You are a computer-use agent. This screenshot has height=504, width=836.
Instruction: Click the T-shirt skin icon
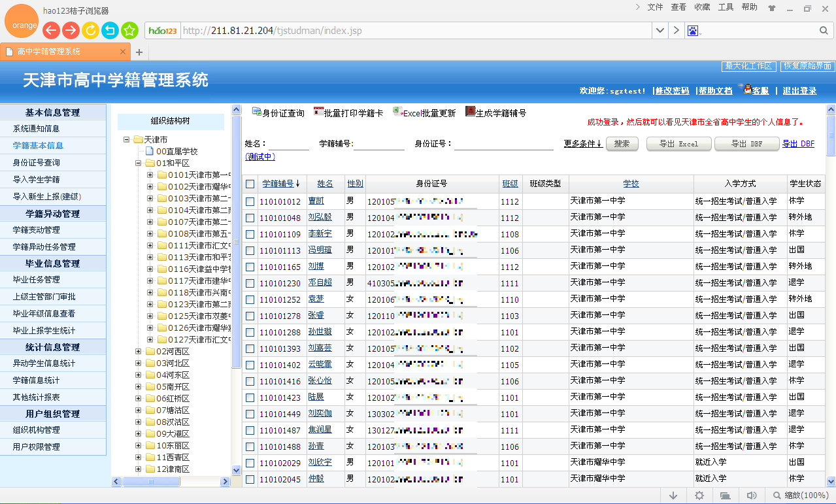click(772, 8)
